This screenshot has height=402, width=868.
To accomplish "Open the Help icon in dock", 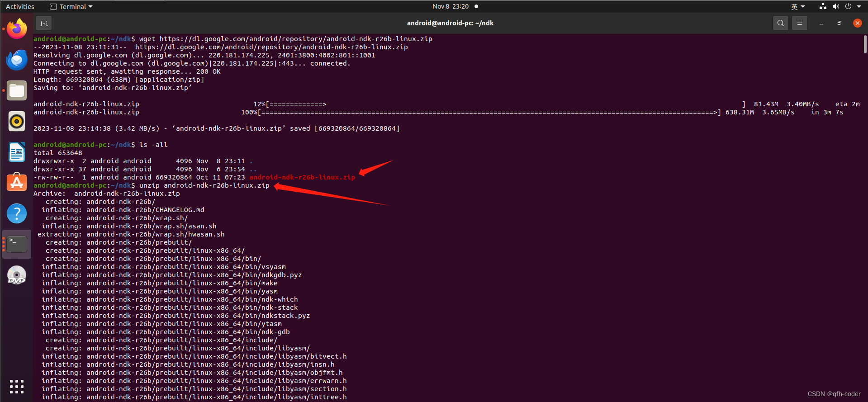I will click(17, 213).
